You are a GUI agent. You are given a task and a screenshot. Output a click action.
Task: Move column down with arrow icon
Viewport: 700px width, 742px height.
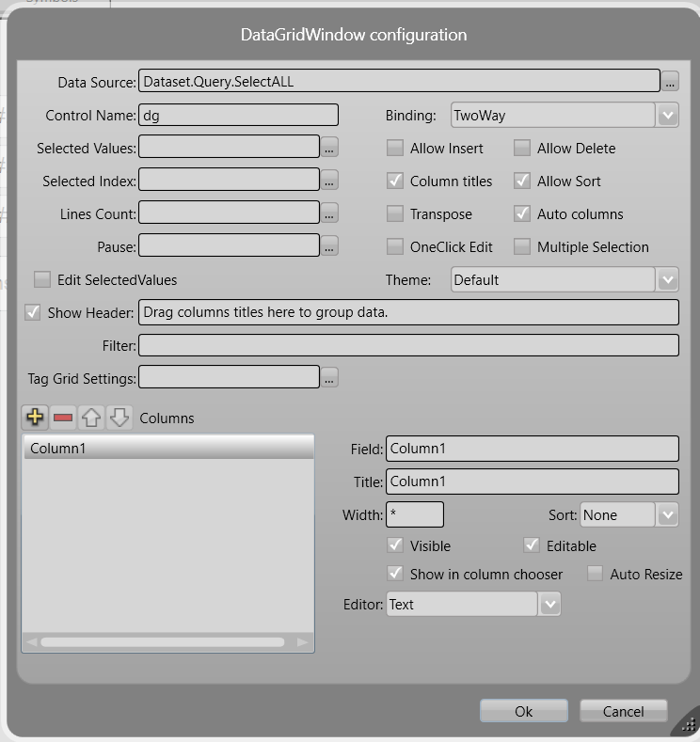point(119,418)
